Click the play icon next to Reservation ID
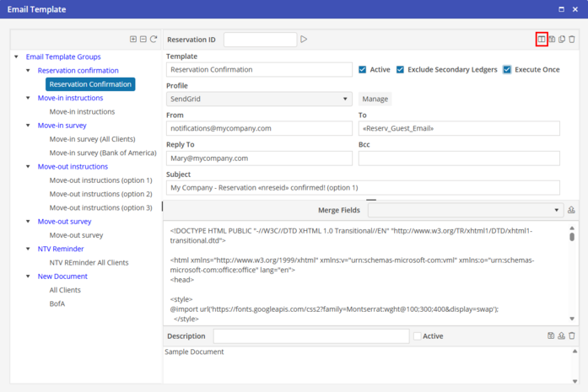 tap(304, 40)
